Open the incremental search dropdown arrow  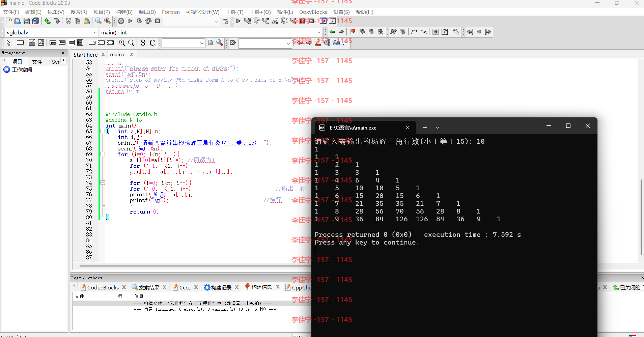tap(288, 43)
